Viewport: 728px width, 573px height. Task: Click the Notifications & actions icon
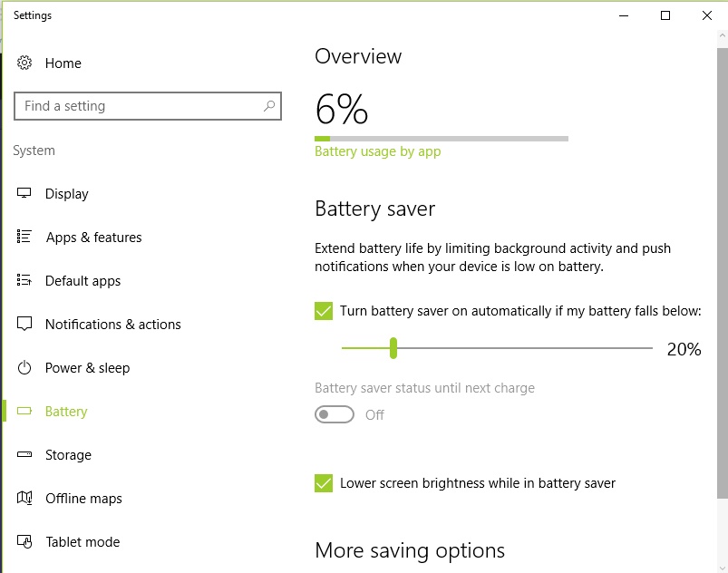(24, 325)
